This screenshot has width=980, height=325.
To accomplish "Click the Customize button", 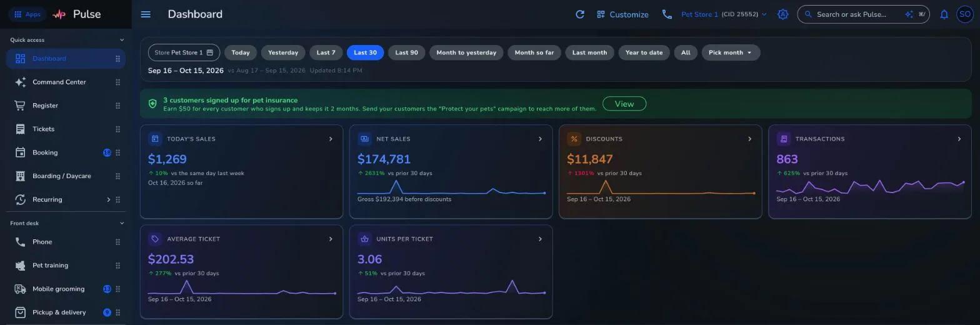I will click(622, 14).
